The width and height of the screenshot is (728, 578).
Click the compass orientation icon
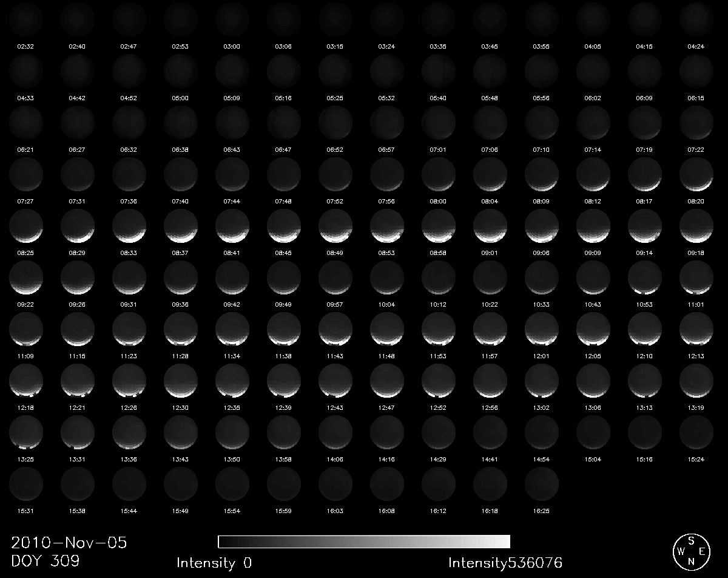(x=691, y=551)
